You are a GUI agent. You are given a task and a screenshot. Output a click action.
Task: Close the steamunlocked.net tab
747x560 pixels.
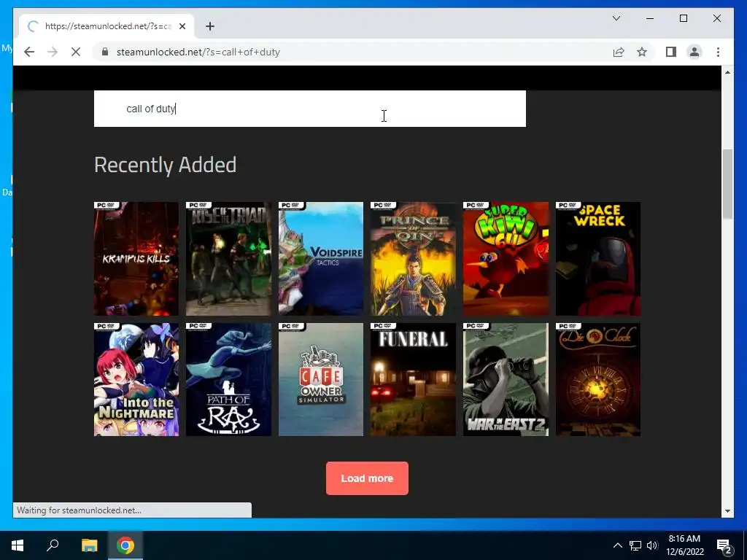pos(182,26)
